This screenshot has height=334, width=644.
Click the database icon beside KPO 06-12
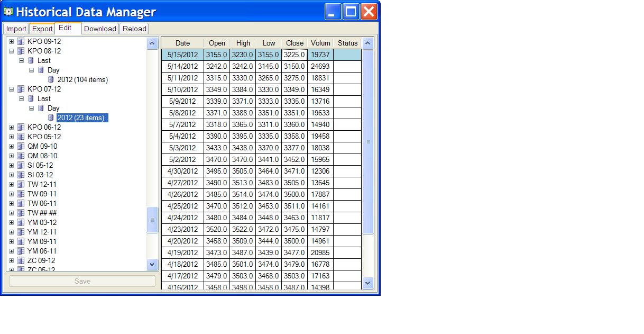pos(21,127)
